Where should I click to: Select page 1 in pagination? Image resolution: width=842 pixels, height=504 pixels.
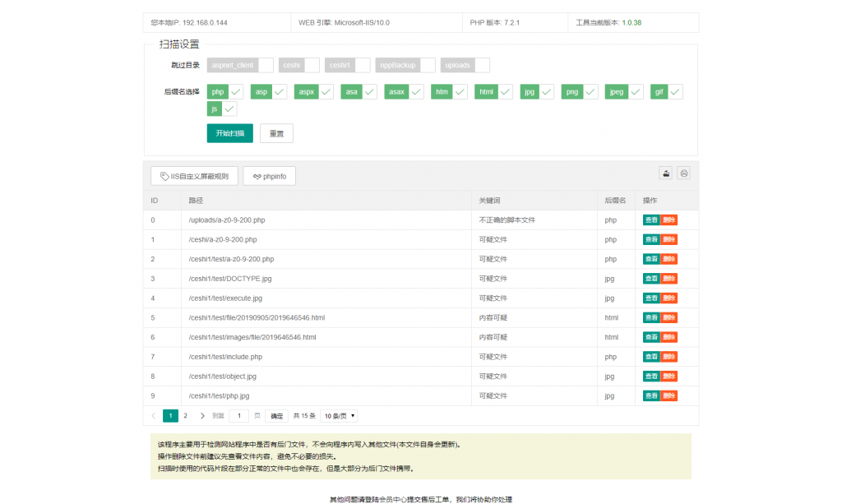point(170,416)
